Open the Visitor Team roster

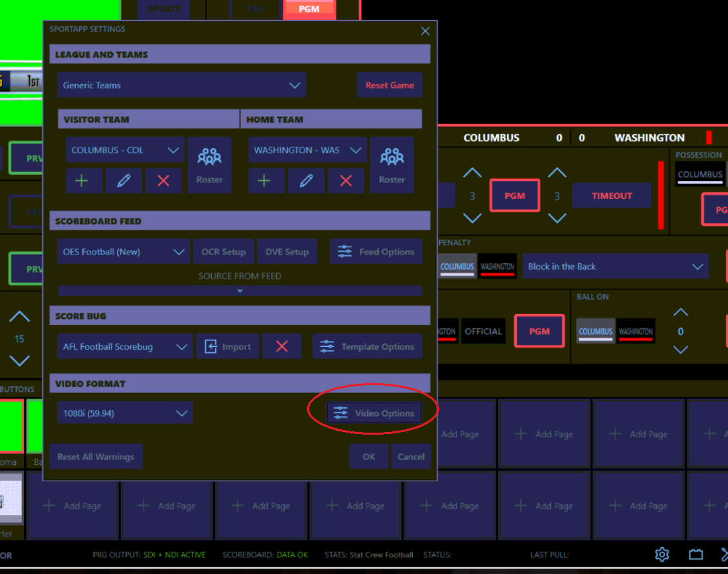(x=209, y=165)
